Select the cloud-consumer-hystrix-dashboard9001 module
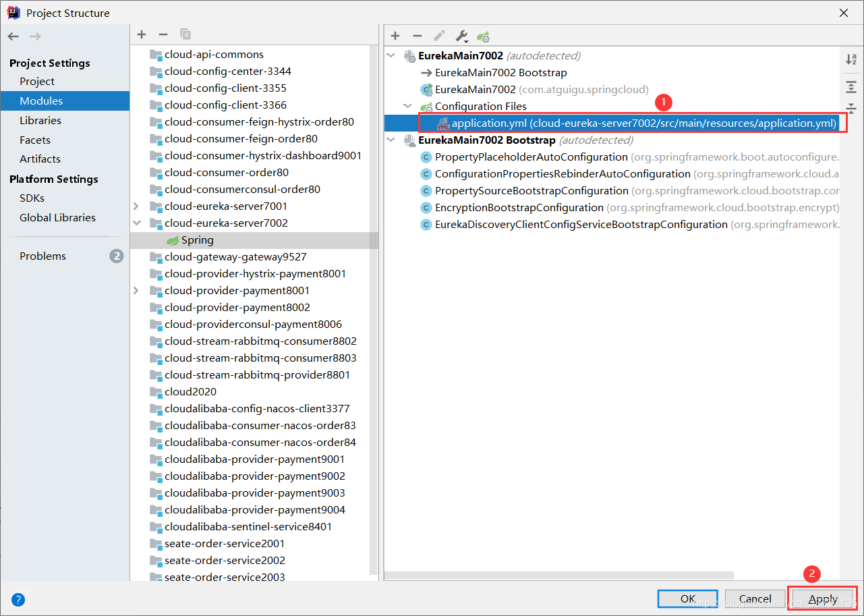Screen dimensions: 864x616 263,156
